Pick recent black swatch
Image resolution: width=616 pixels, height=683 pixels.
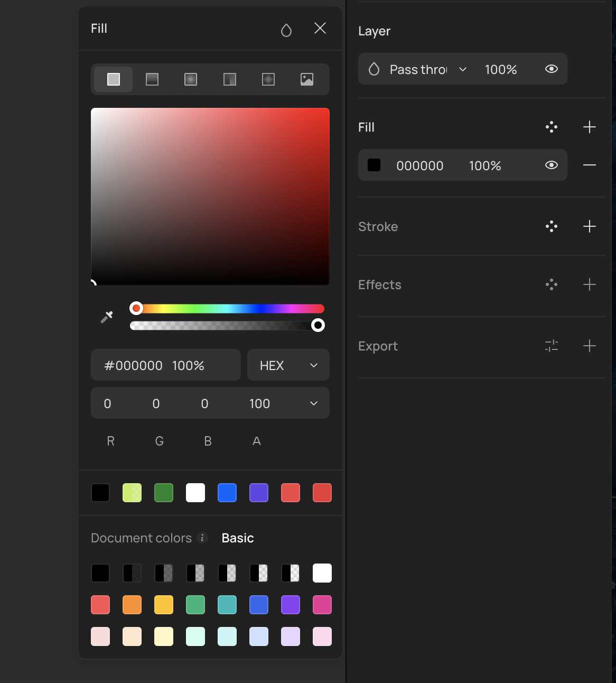click(100, 493)
